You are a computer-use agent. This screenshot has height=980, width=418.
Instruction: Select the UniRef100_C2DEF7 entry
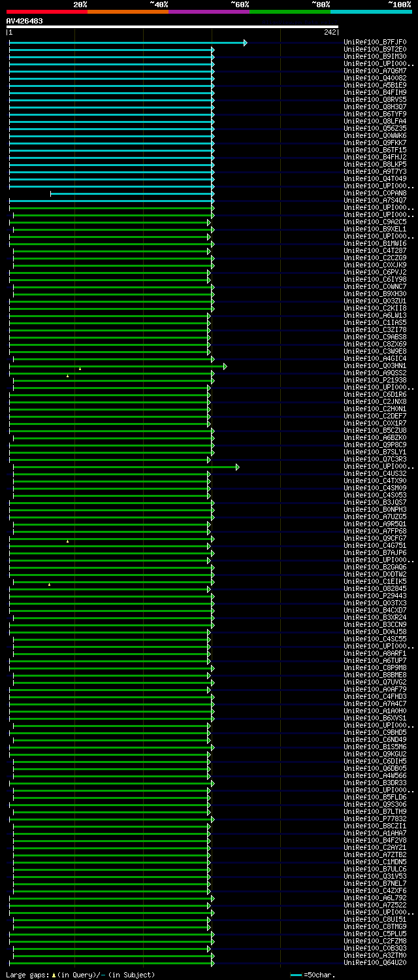[x=375, y=416]
